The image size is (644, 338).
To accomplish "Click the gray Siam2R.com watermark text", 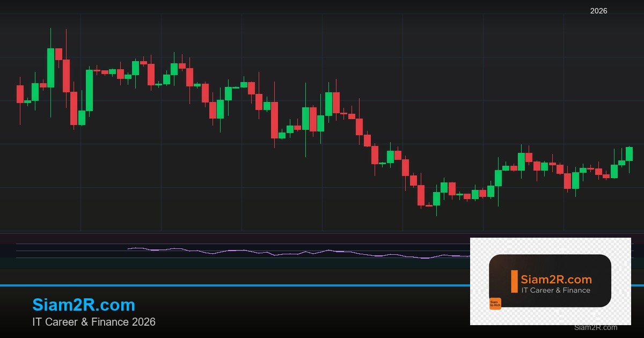I will coord(595,327).
